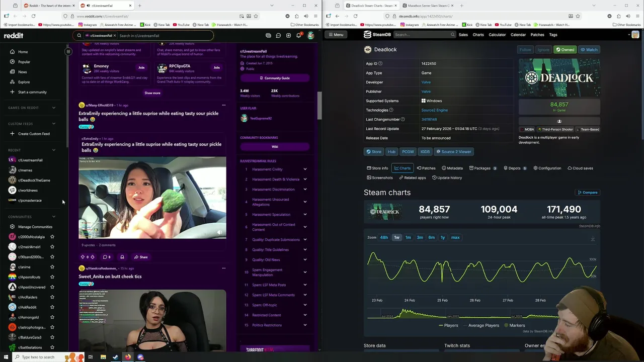Share the ExtraEmily post

(x=140, y=257)
